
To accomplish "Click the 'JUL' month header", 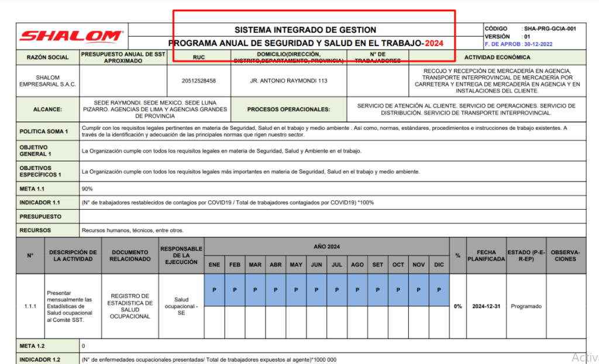I will click(337, 265).
